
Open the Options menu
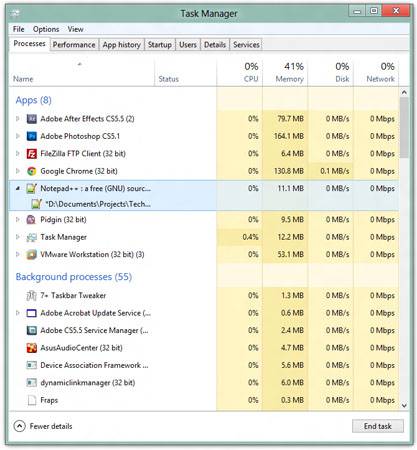pyautogui.click(x=46, y=29)
